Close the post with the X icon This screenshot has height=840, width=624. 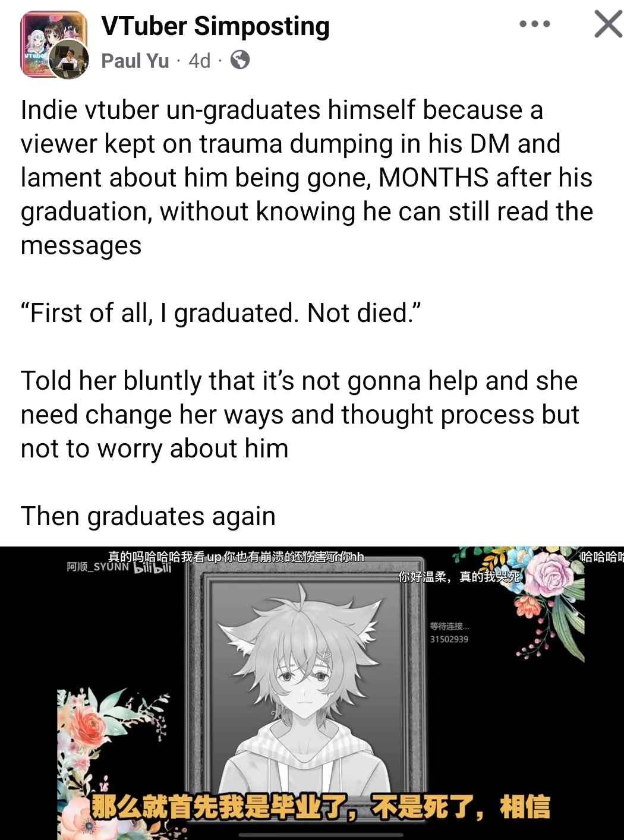pos(607,25)
